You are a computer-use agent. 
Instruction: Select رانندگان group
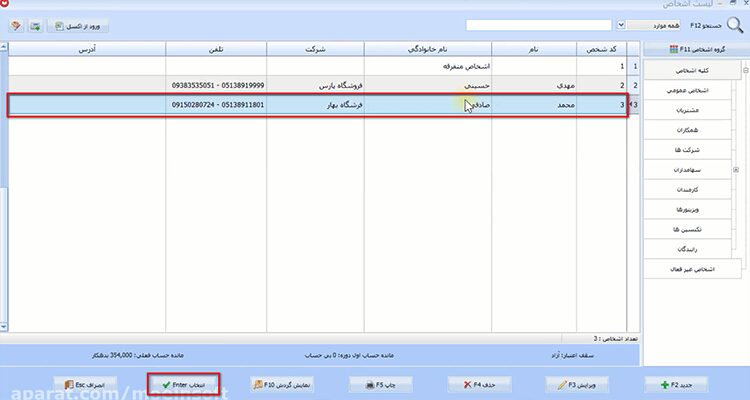(x=687, y=249)
